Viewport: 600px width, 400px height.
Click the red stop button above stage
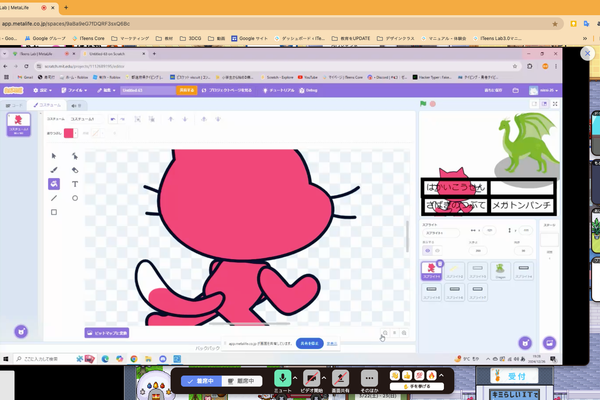coord(433,104)
